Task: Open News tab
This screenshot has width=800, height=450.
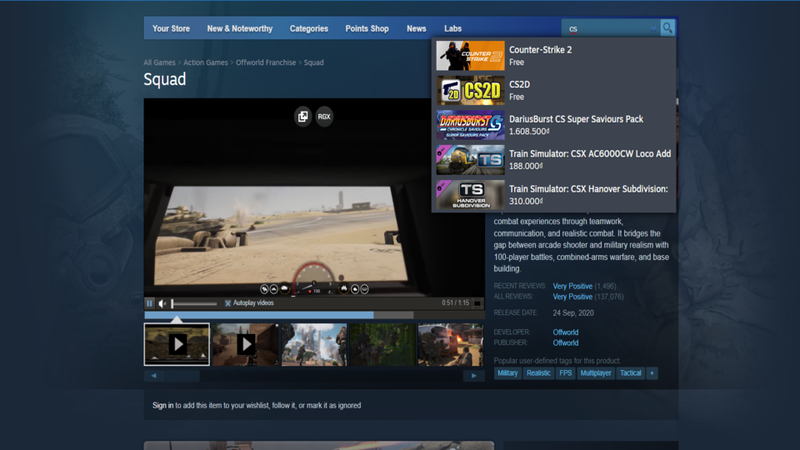Action: [x=416, y=29]
